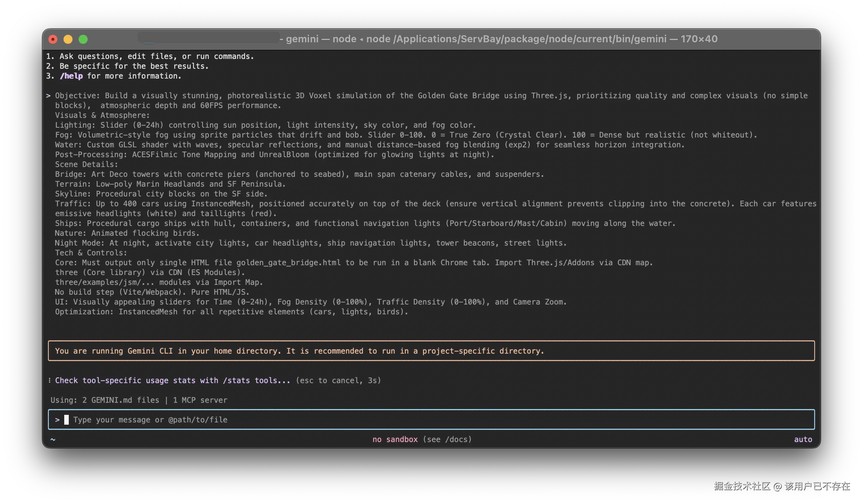
Task: Click the yellow minimize window button
Action: [68, 39]
